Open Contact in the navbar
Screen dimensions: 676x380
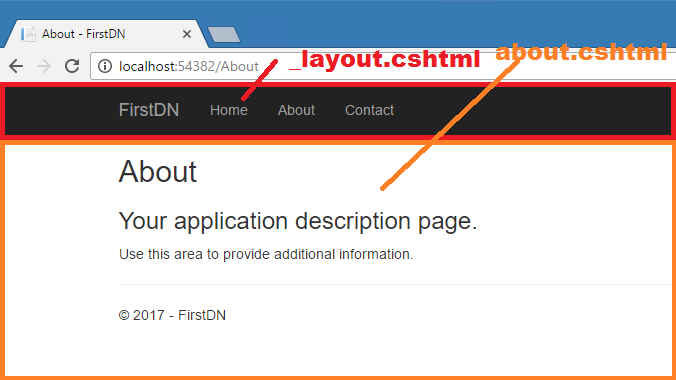click(369, 110)
